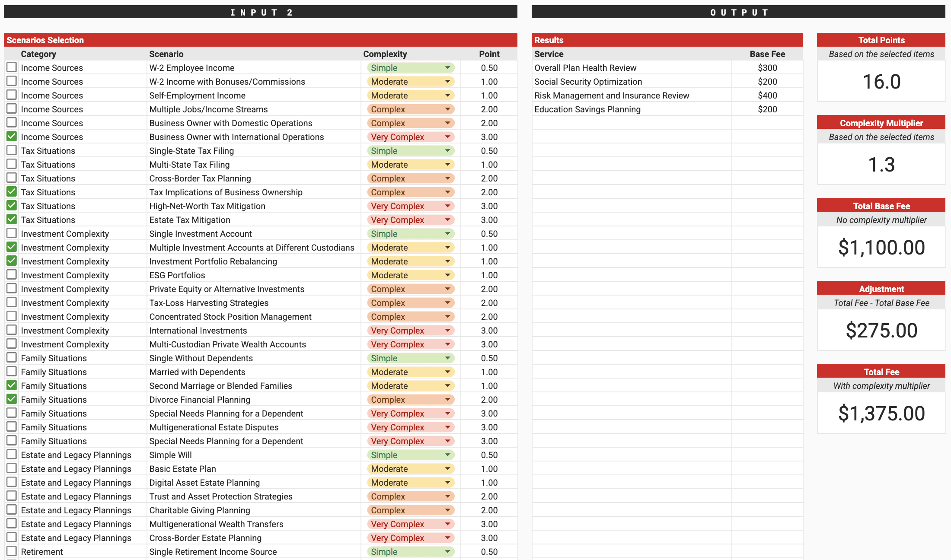Uncheck the Divorce Financial Planning checkbox

[12, 399]
